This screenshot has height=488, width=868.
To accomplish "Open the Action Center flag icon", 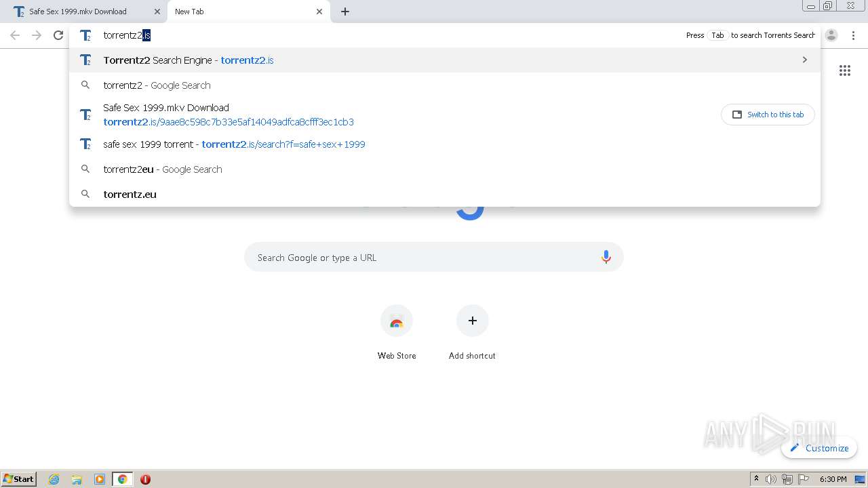I will (x=804, y=479).
